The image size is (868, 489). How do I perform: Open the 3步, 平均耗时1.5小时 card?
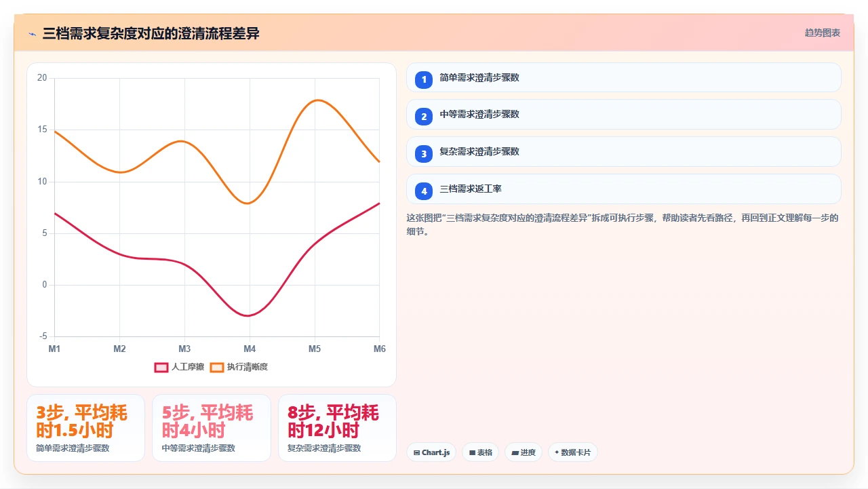pos(85,428)
